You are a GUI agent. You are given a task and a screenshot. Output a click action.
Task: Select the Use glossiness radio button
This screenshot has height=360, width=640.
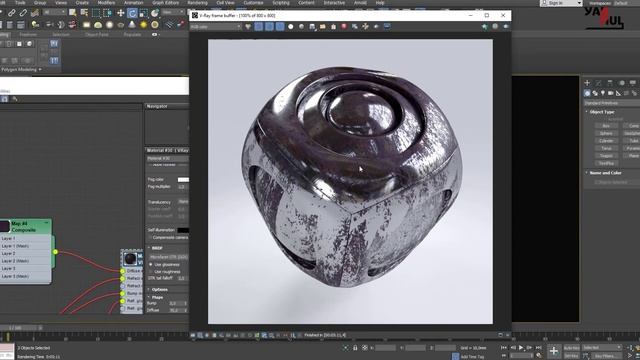pyautogui.click(x=151, y=264)
